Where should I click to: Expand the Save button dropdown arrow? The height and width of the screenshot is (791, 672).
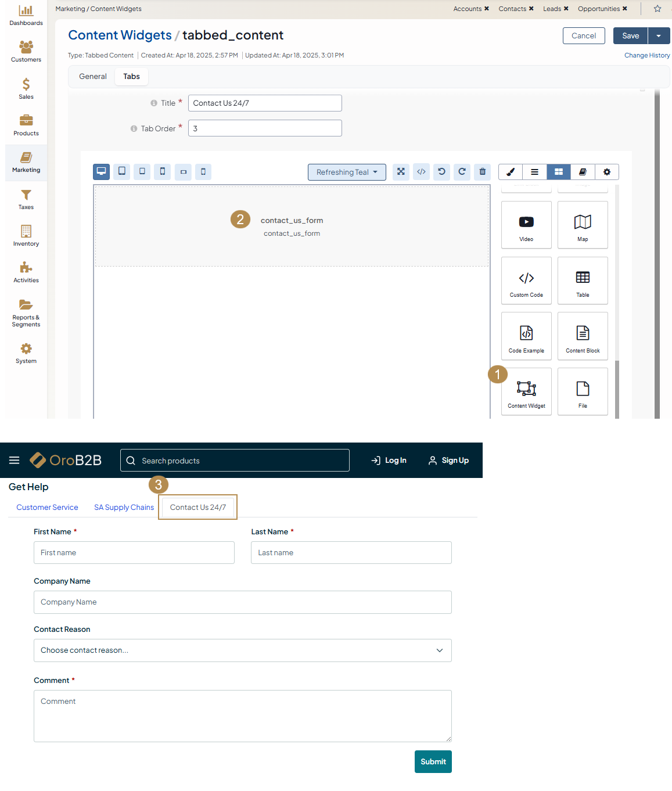659,36
